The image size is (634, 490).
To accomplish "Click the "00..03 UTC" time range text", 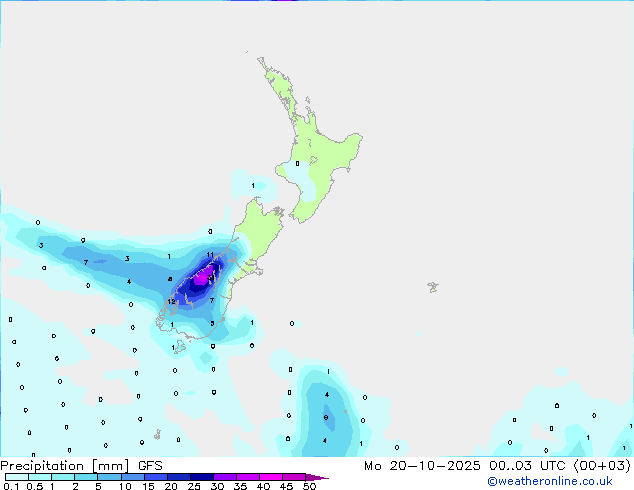I will point(527,466).
